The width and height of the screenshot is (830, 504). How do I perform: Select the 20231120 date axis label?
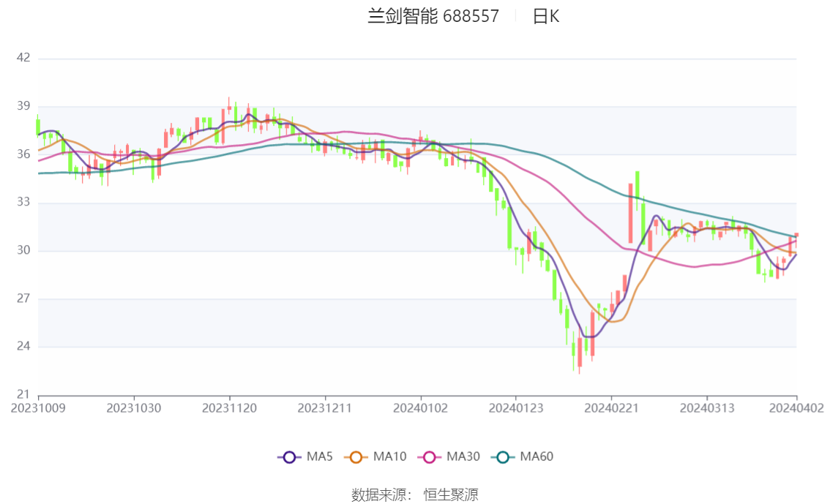[x=229, y=408]
